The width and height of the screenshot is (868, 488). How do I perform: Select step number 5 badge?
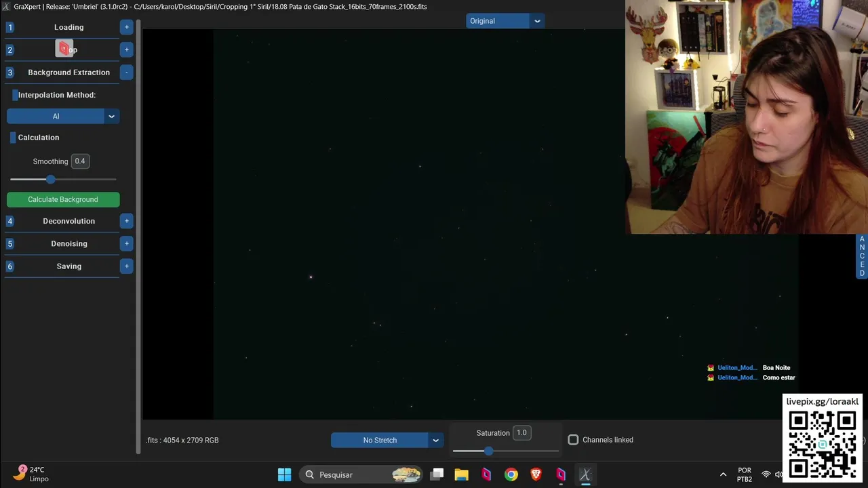9,243
